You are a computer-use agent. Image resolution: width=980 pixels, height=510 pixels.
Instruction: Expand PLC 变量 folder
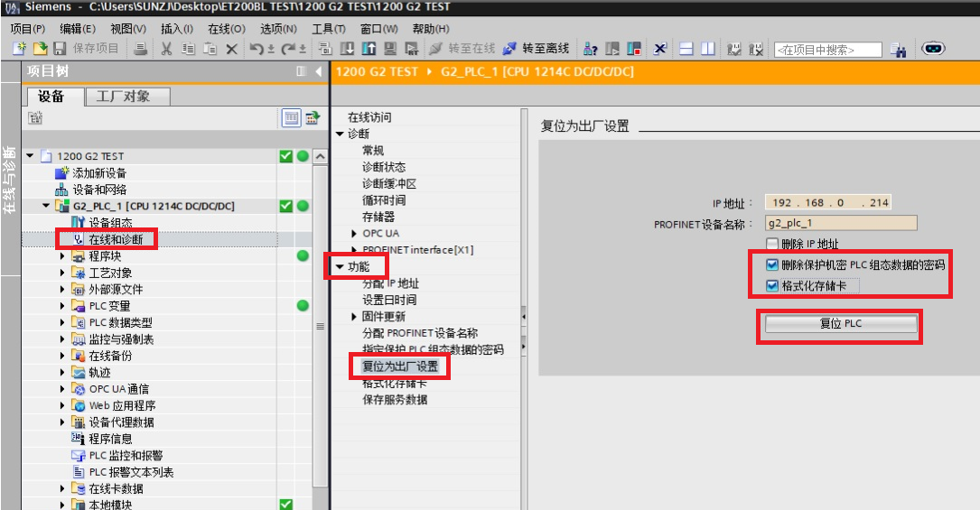pyautogui.click(x=62, y=306)
